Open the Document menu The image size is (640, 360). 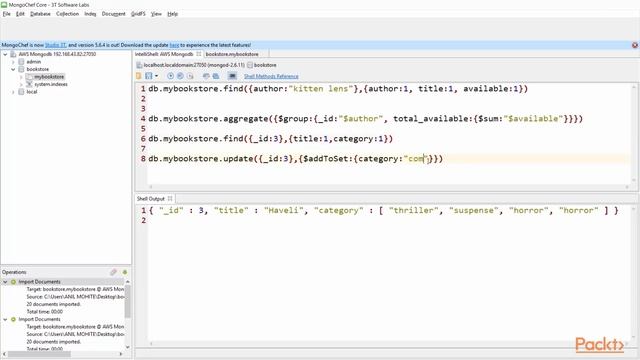(x=113, y=14)
